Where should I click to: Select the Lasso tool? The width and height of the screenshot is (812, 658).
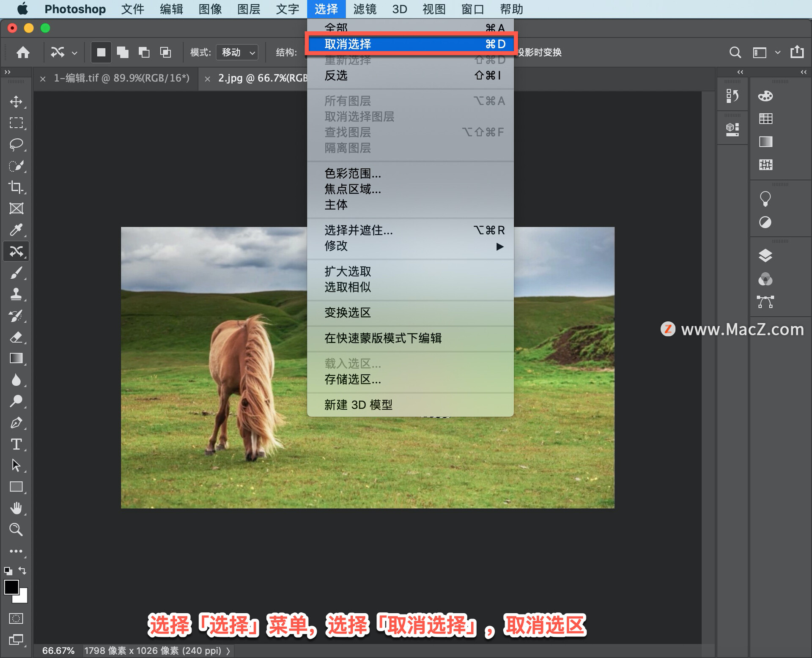click(16, 144)
